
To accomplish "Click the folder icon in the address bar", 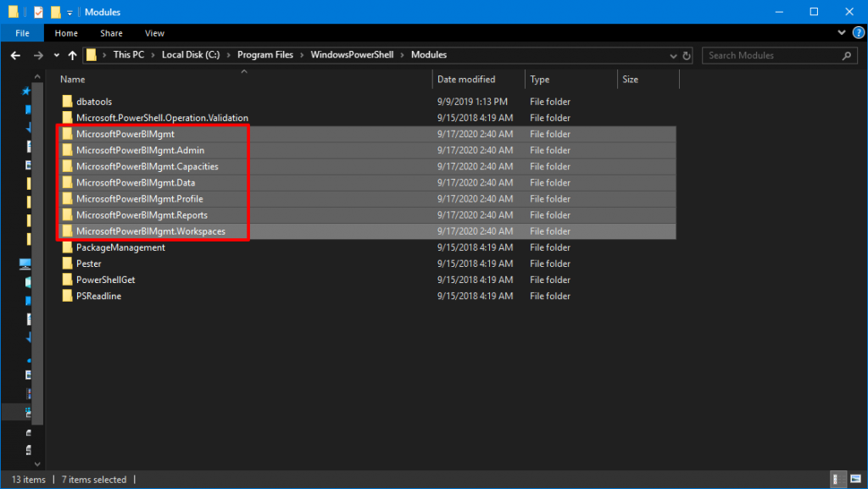I will pos(92,55).
